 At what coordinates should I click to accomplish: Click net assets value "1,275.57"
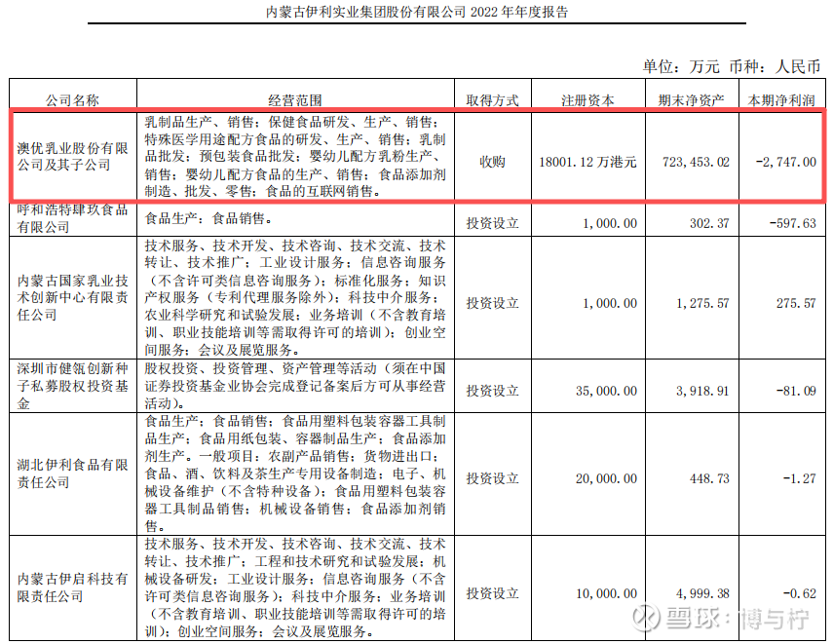click(702, 303)
